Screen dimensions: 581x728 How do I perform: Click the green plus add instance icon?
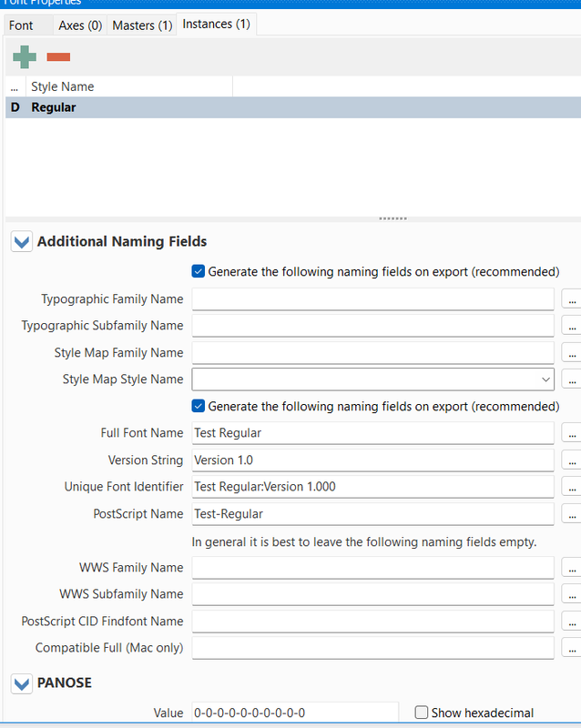pyautogui.click(x=25, y=57)
